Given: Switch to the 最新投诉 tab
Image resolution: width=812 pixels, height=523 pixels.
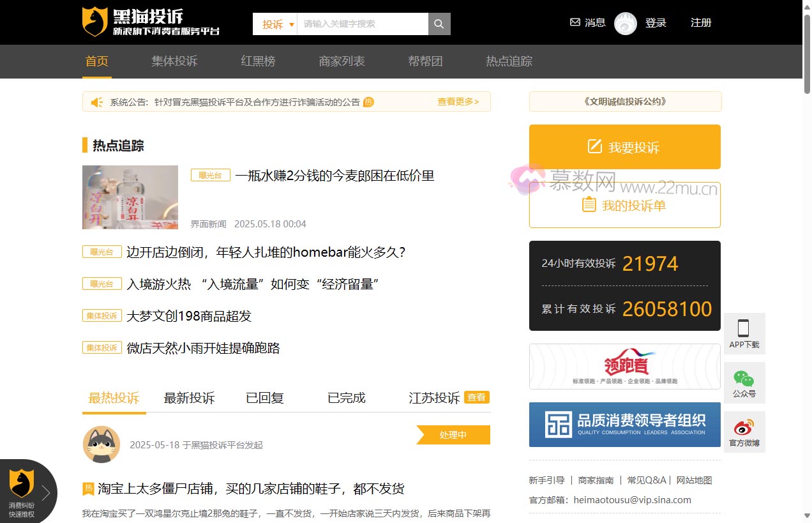Looking at the screenshot, I should click(x=189, y=398).
